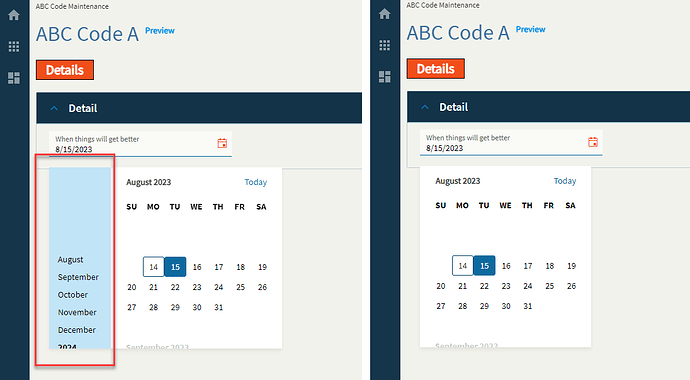Collapse the Detail section in right panel
Viewport: 690px width, 380px height.
coord(425,107)
